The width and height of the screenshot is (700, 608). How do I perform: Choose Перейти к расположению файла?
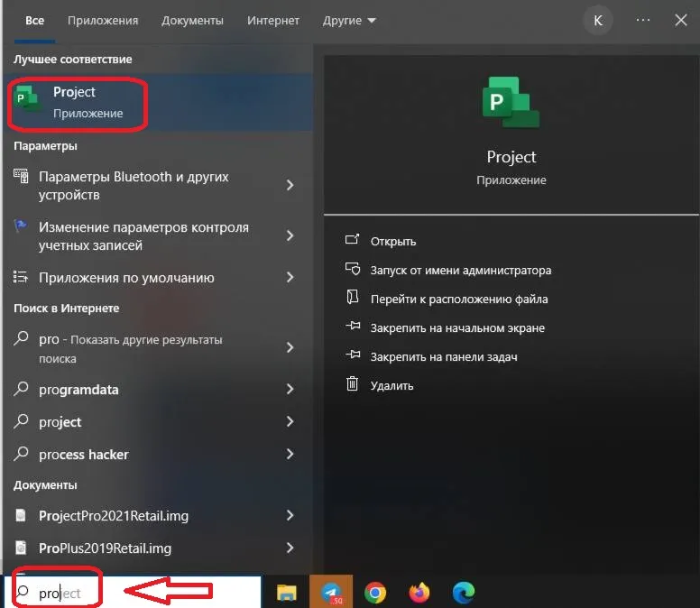(x=459, y=299)
